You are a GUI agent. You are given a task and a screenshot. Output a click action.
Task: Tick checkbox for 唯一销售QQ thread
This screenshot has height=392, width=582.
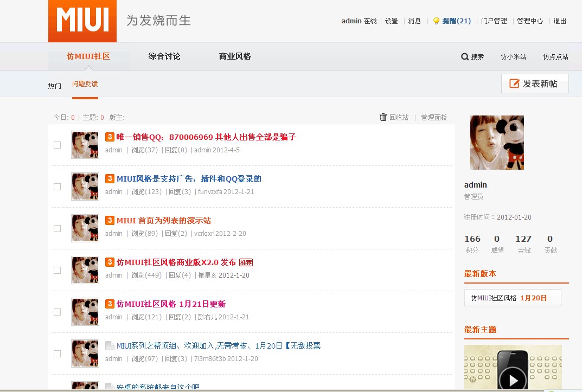tap(57, 145)
